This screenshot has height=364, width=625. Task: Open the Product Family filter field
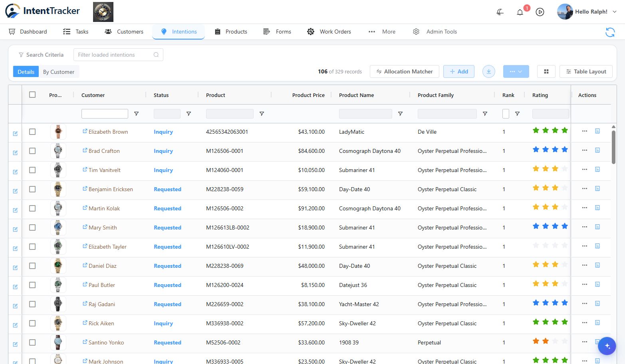click(x=447, y=114)
